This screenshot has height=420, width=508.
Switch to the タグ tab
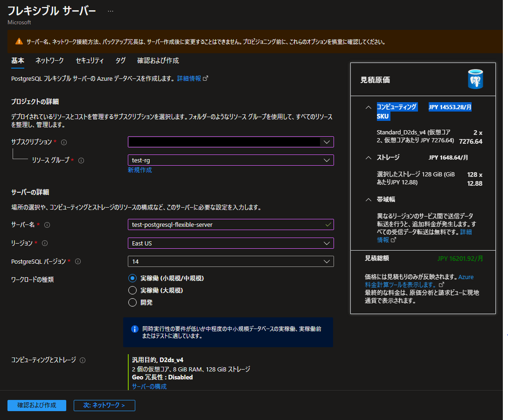pos(120,61)
